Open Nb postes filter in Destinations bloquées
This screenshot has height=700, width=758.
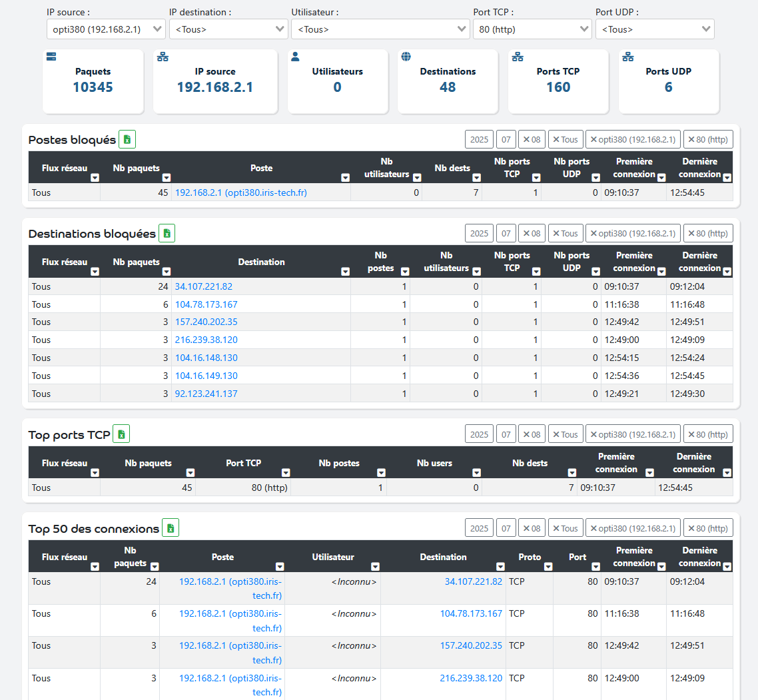pyautogui.click(x=405, y=271)
